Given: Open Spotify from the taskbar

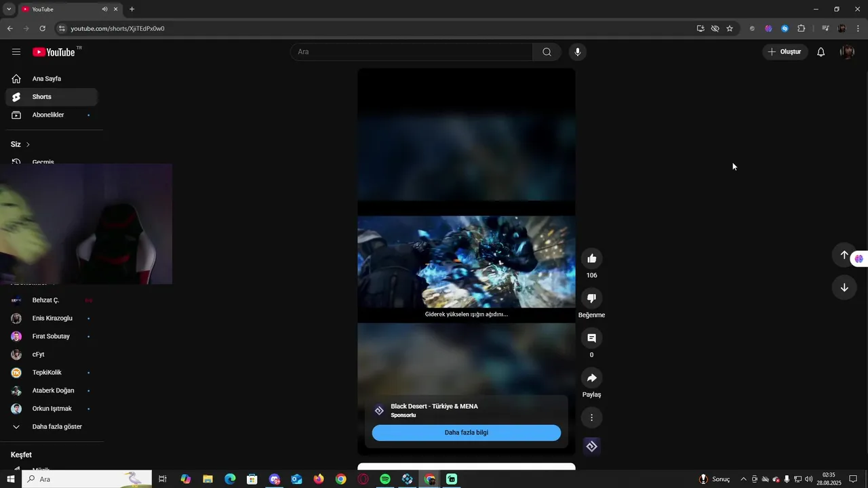Looking at the screenshot, I should (385, 479).
